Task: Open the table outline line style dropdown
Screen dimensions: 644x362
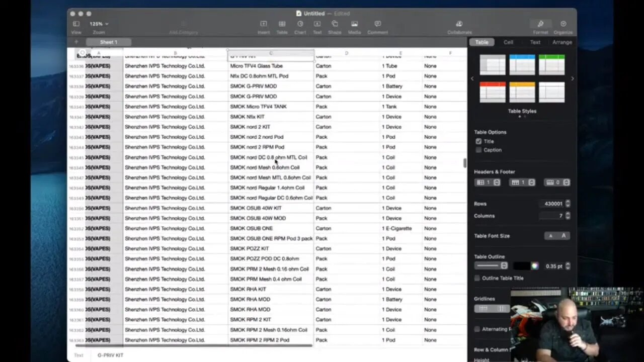Action: 492,266
